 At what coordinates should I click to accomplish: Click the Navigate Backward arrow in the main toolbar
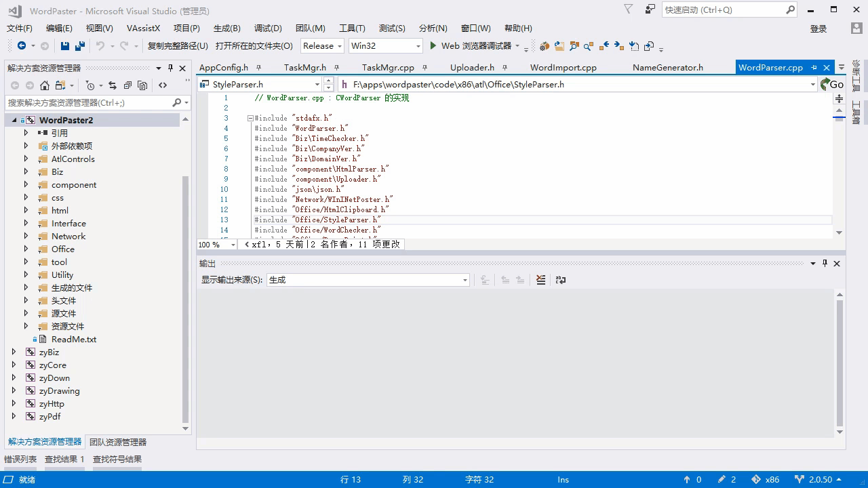(22, 46)
